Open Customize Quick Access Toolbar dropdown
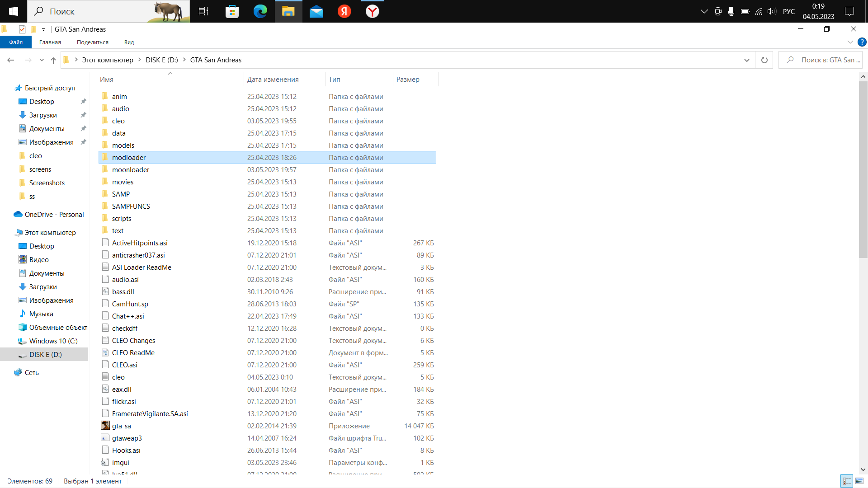This screenshot has height=488, width=868. click(43, 30)
